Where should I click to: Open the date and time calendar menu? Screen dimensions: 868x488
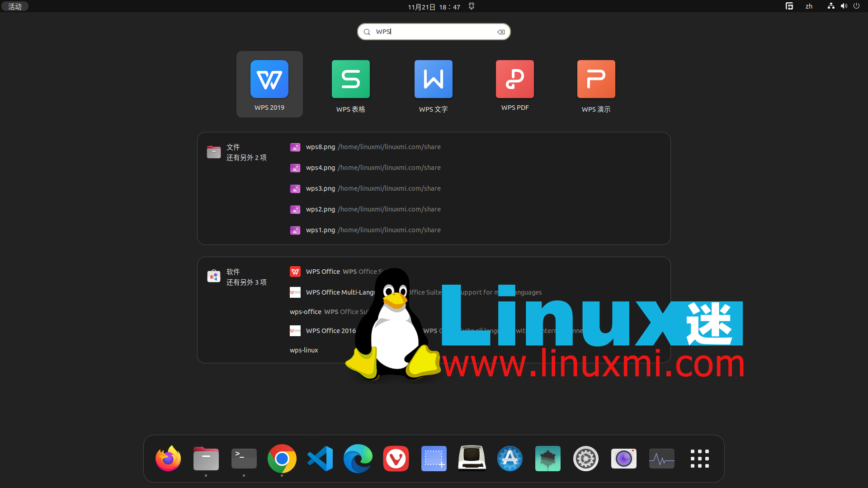pos(434,7)
